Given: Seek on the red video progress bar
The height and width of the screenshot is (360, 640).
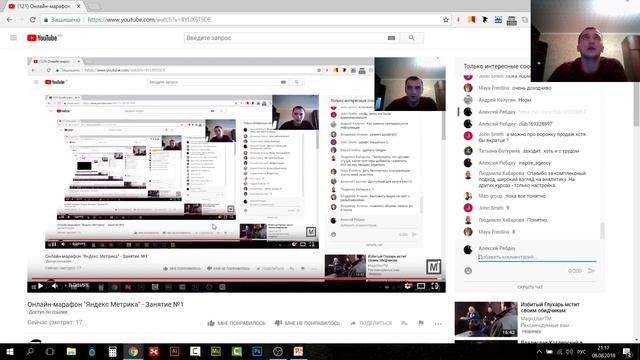Looking at the screenshot, I should [x=237, y=280].
